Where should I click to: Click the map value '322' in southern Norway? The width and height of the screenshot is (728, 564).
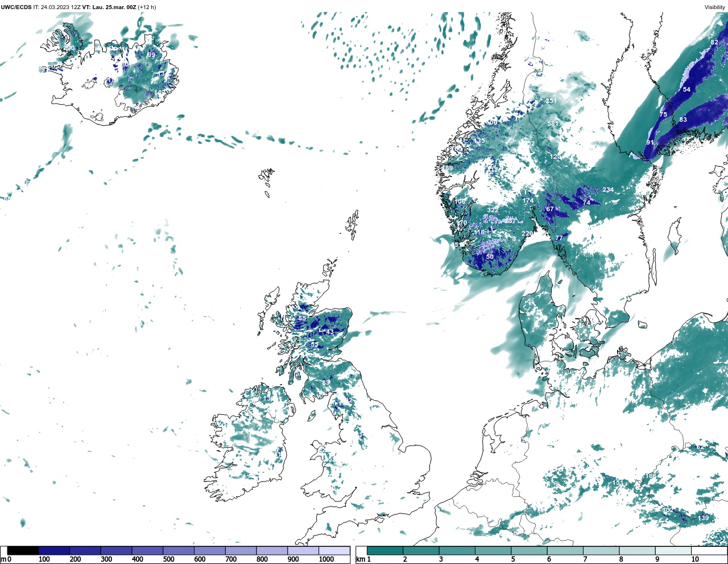[x=492, y=210]
